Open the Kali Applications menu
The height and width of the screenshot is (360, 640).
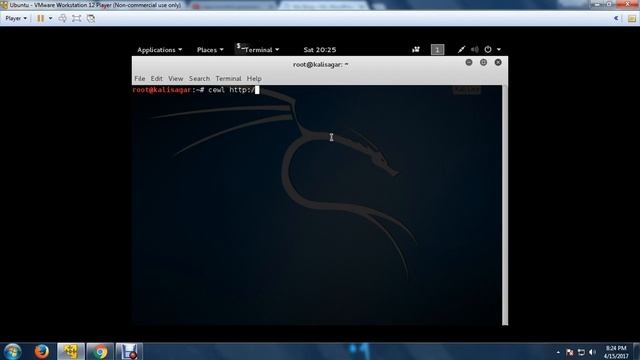coord(160,50)
